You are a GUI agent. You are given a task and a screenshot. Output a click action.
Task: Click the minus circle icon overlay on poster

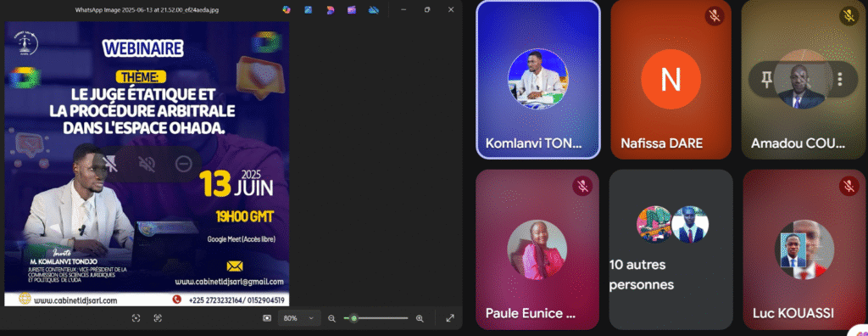click(x=183, y=164)
